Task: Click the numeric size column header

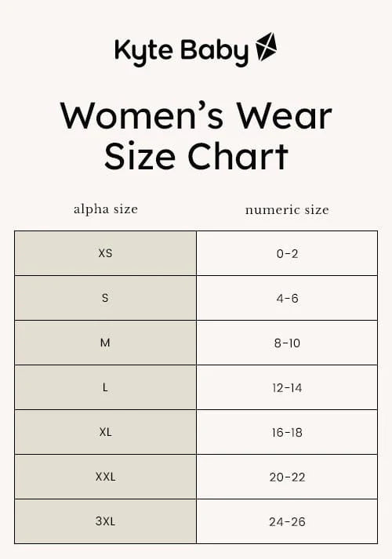Action: click(287, 209)
